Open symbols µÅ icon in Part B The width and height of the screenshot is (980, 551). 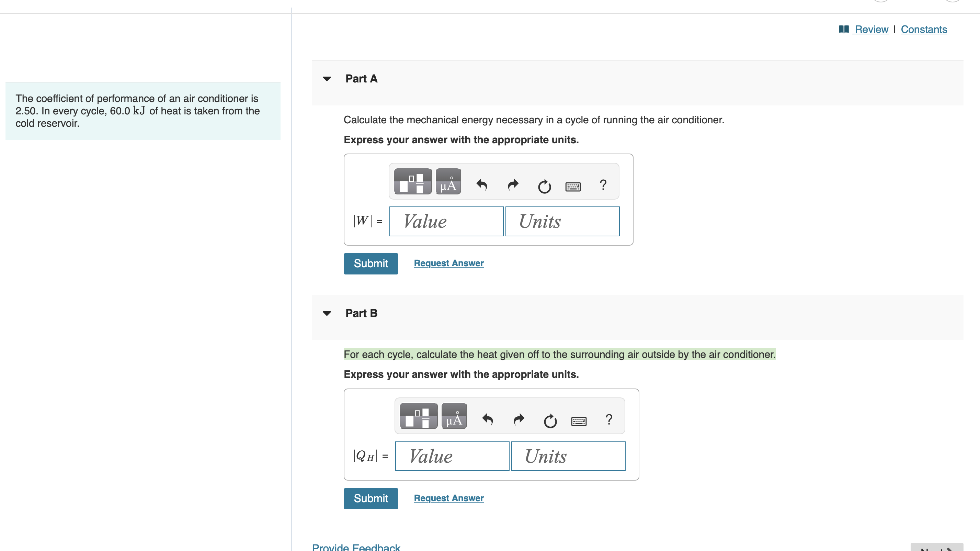[454, 416]
